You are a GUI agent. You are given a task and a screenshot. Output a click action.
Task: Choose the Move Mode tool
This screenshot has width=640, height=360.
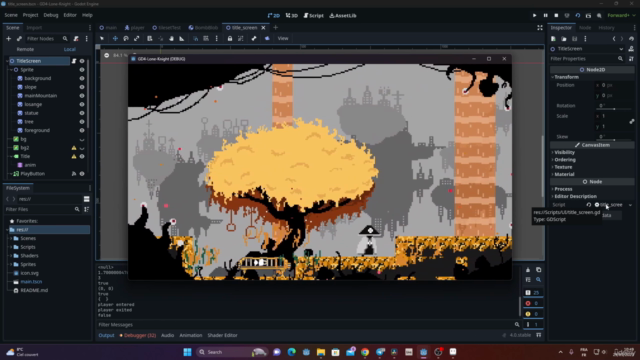(x=115, y=38)
